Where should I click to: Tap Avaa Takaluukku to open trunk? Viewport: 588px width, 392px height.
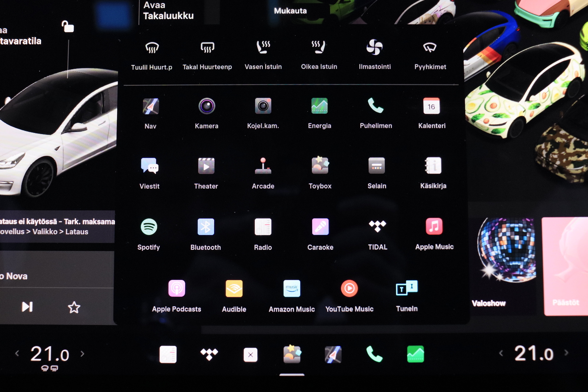[x=168, y=11]
